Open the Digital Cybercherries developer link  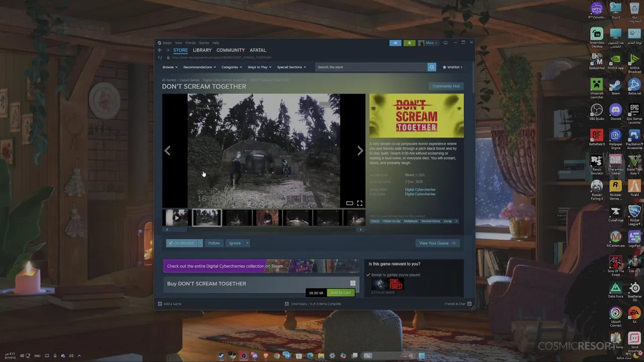420,190
